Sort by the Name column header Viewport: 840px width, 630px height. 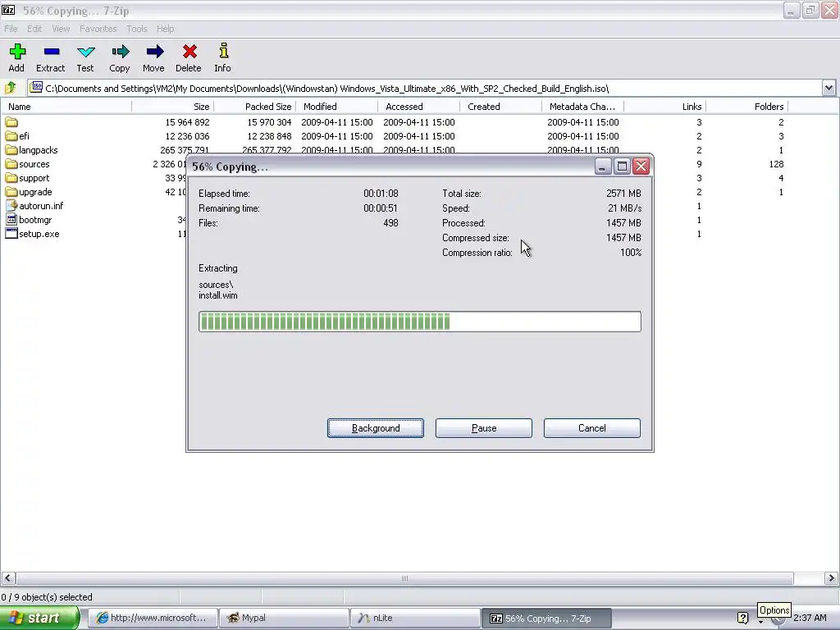coord(66,107)
